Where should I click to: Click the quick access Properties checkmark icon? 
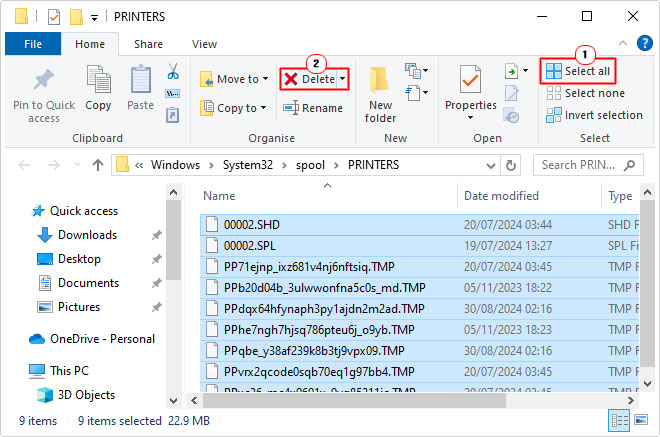54,17
